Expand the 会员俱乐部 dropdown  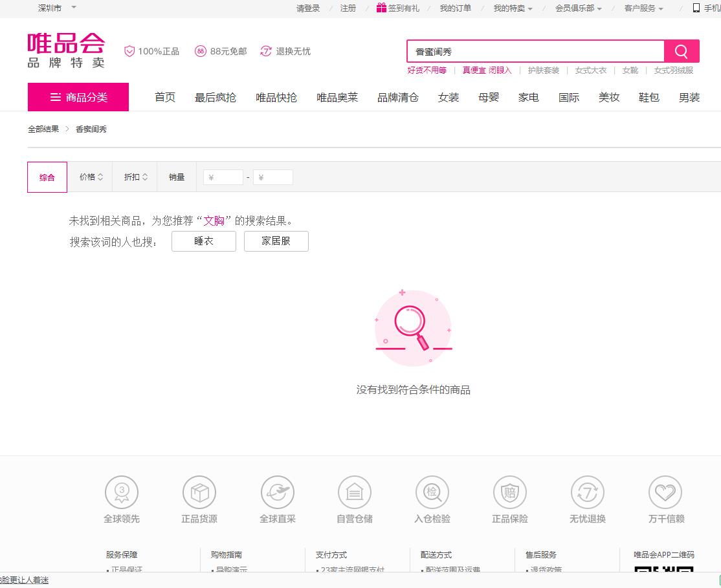(579, 8)
